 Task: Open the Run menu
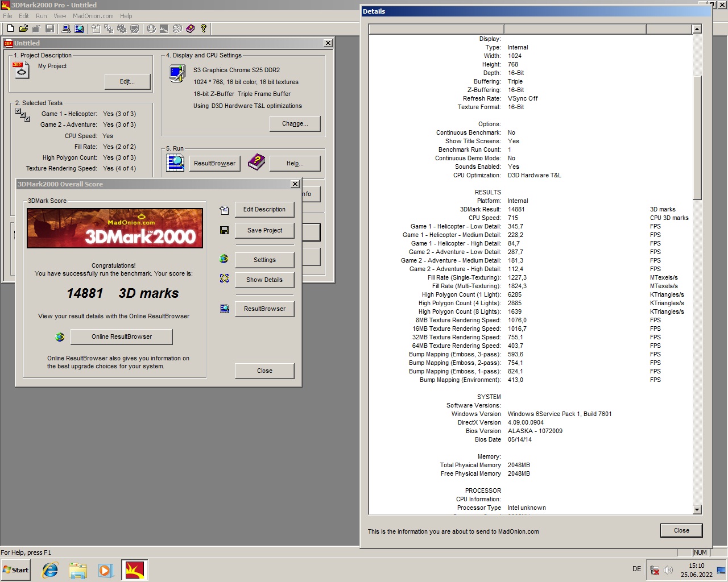click(42, 16)
